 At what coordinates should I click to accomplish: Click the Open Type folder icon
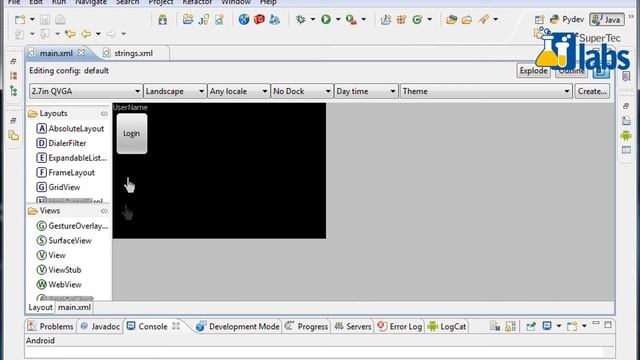coord(451,19)
